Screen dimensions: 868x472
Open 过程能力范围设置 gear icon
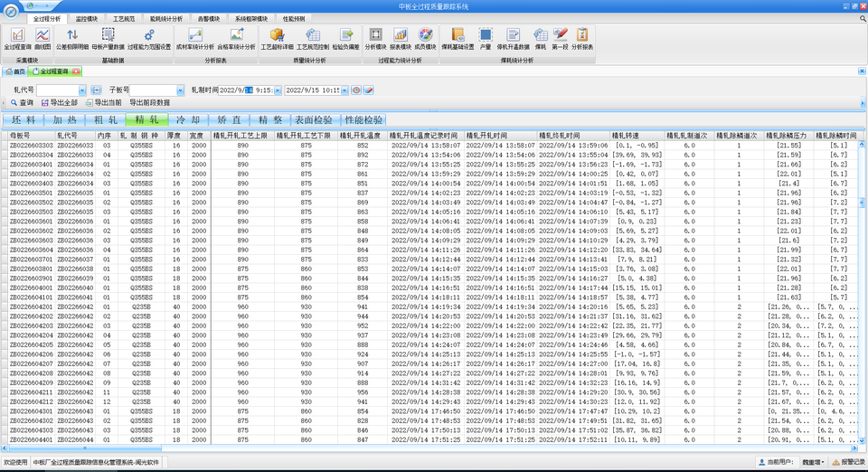[x=149, y=39]
